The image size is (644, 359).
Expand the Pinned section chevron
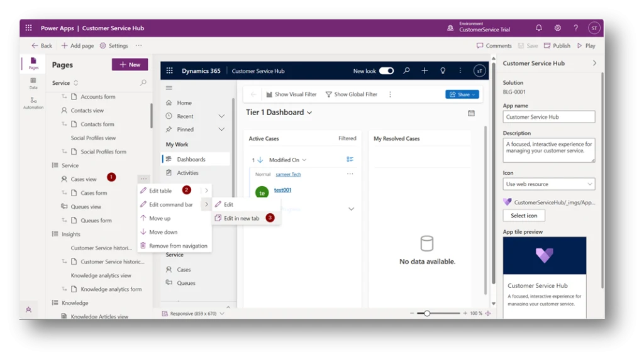click(221, 130)
